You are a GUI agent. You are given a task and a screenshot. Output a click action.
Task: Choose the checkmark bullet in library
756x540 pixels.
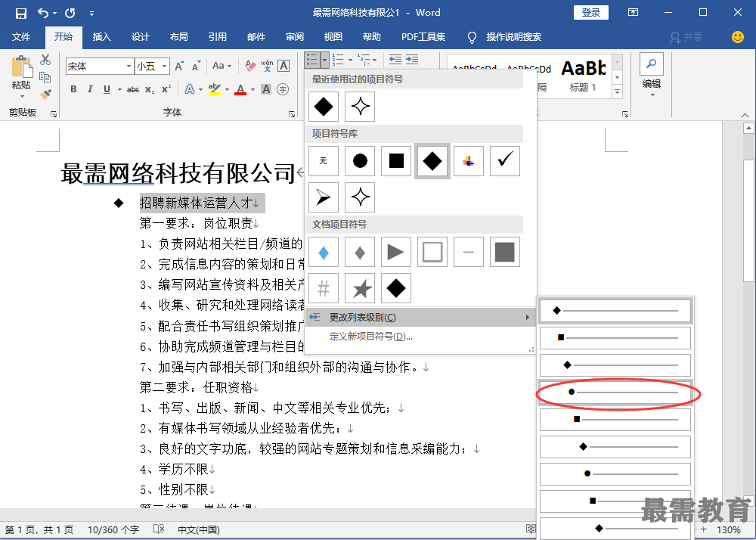[505, 160]
